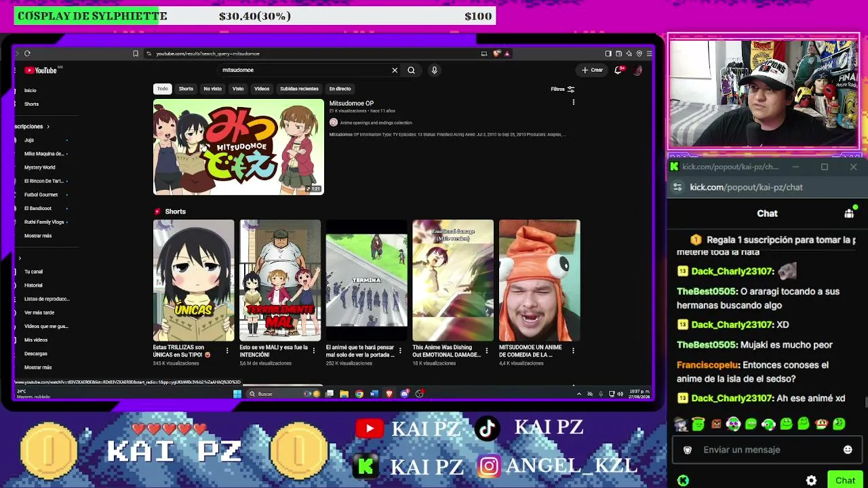Clear the mitsudomoe search text
Screen dimensions: 868x488
pyautogui.click(x=395, y=70)
